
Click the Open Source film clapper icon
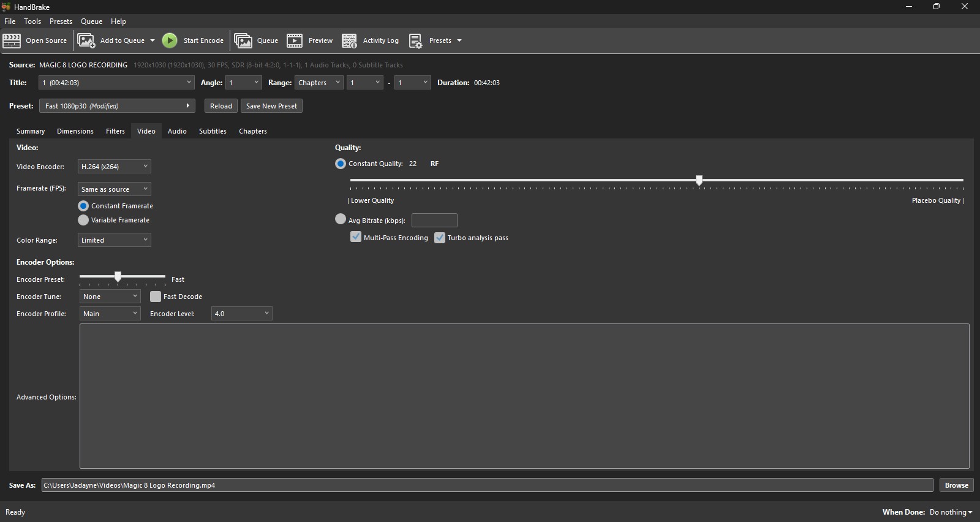click(12, 40)
